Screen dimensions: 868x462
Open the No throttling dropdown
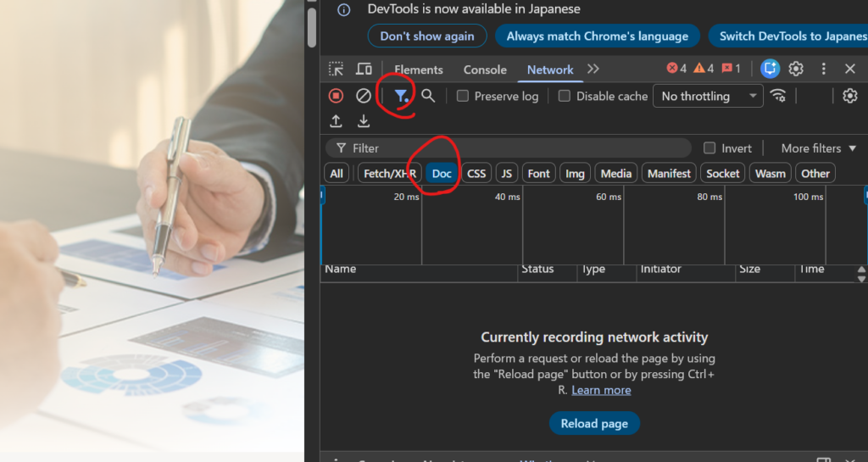708,96
